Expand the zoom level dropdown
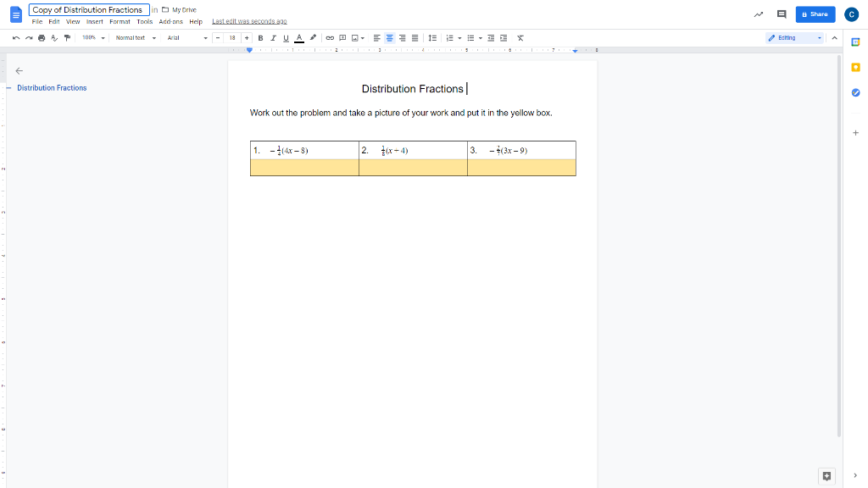The image size is (868, 488). 91,37
